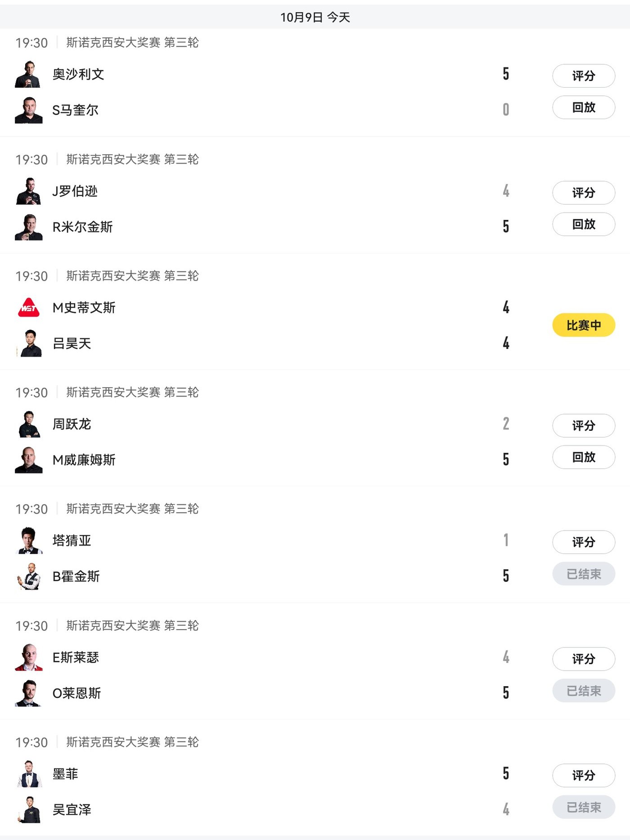The image size is (630, 840).
Task: Tap 墨菲 player avatar
Action: [x=29, y=774]
